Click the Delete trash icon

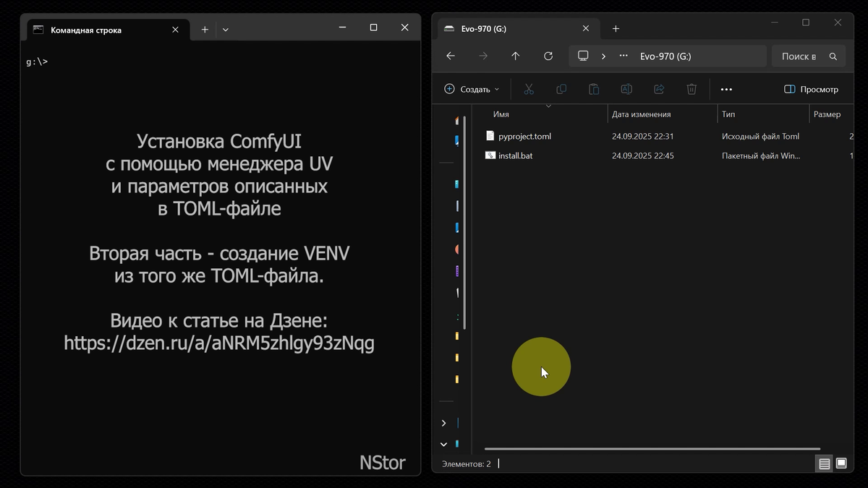[x=692, y=89]
